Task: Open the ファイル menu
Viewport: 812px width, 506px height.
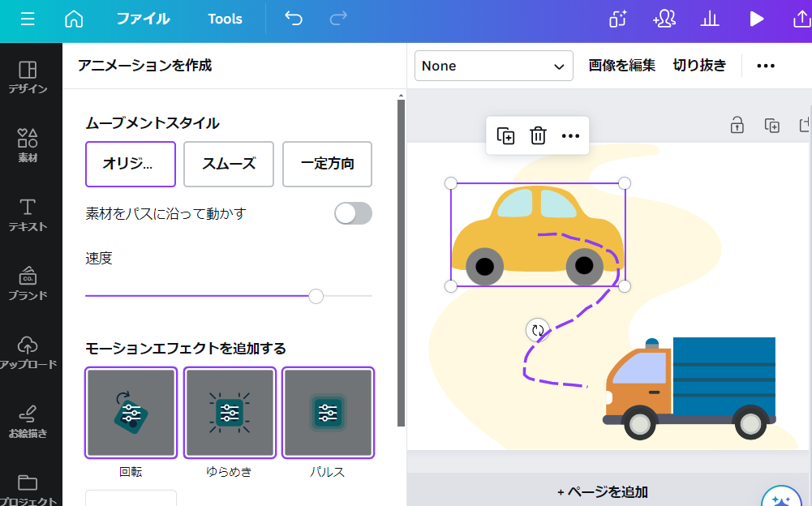Action: pyautogui.click(x=143, y=19)
